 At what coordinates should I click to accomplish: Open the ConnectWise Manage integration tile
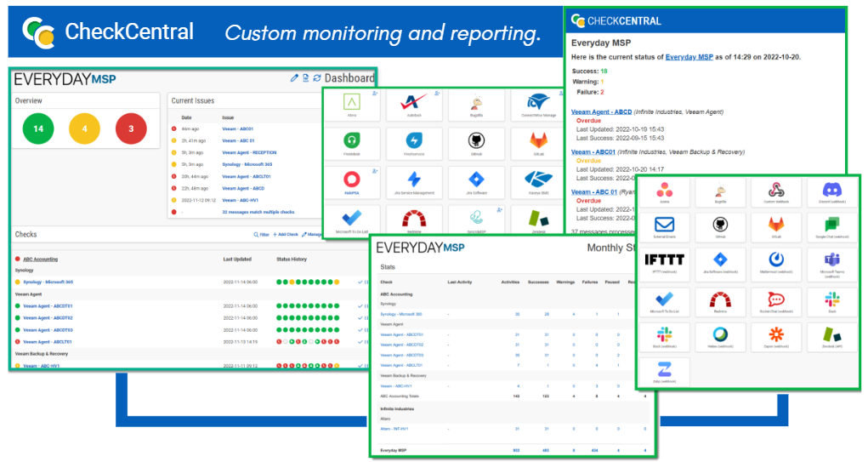(538, 106)
